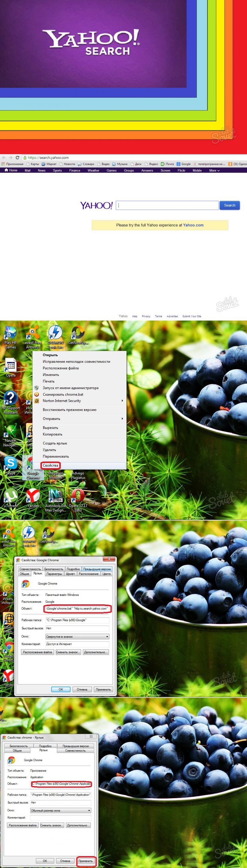The height and width of the screenshot is (868, 247).
Task: Choose Восстановить прежнюю версию
Action: (x=80, y=410)
